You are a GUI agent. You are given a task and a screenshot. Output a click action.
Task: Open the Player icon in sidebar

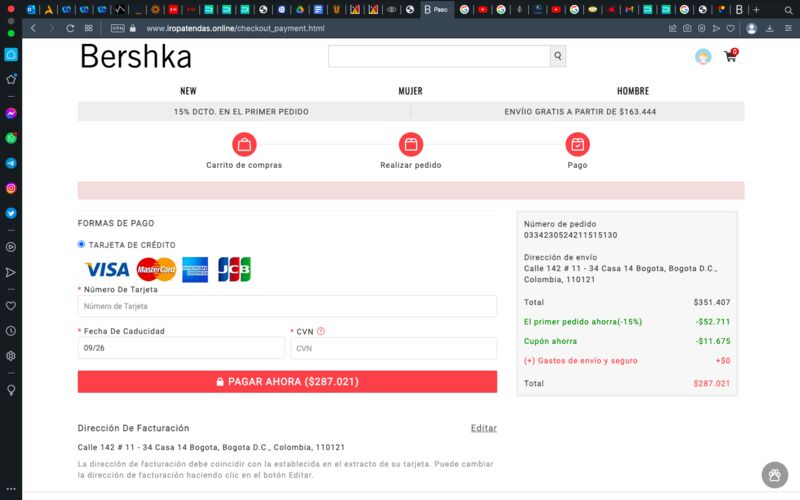11,247
